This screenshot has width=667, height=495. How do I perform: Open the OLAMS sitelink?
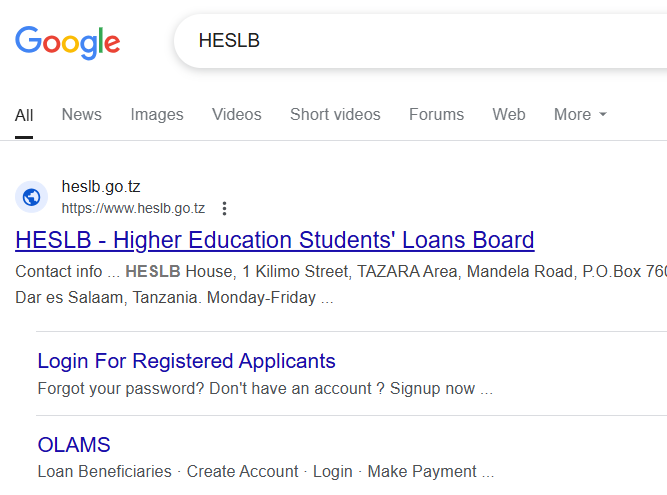click(x=74, y=445)
